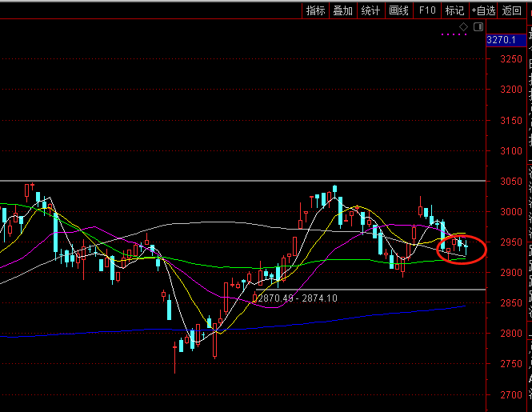Click the 2870.49 - 2874.10 gap label
This screenshot has height=412, width=532.
pyautogui.click(x=298, y=298)
